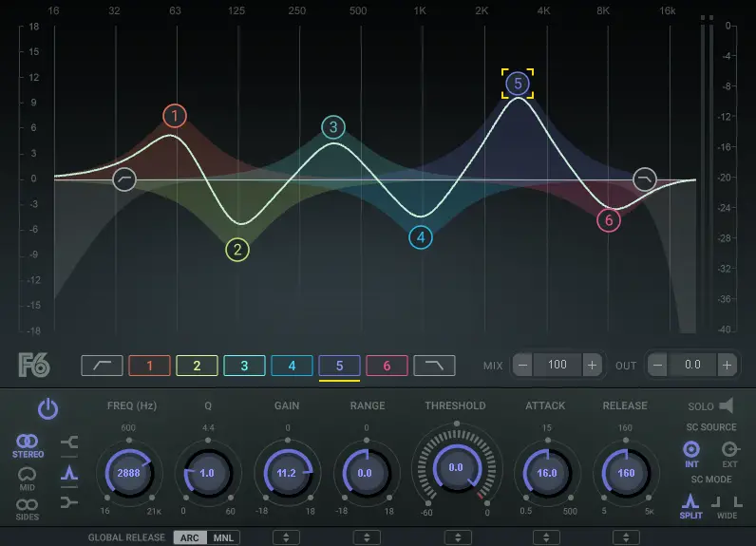Open band 2 tab
Image resolution: width=756 pixels, height=546 pixels.
point(197,366)
